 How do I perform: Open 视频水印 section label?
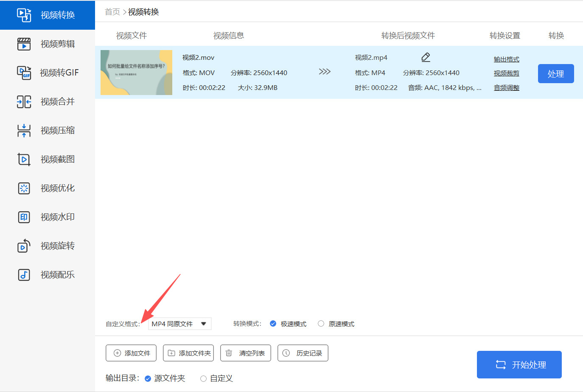[x=58, y=217]
